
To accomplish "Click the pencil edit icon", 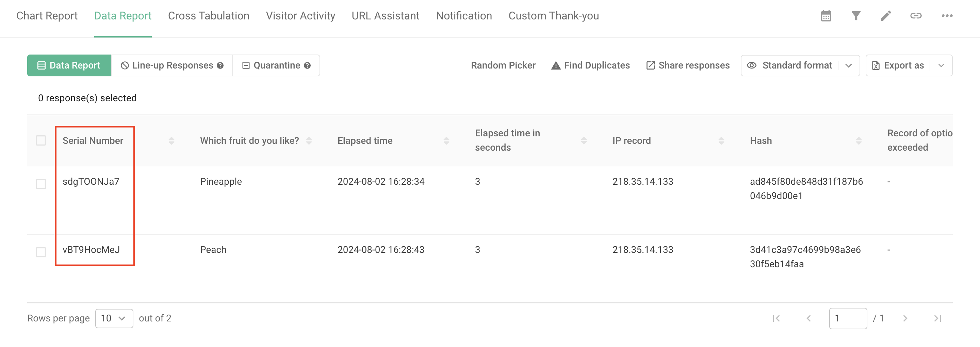I will coord(886,16).
